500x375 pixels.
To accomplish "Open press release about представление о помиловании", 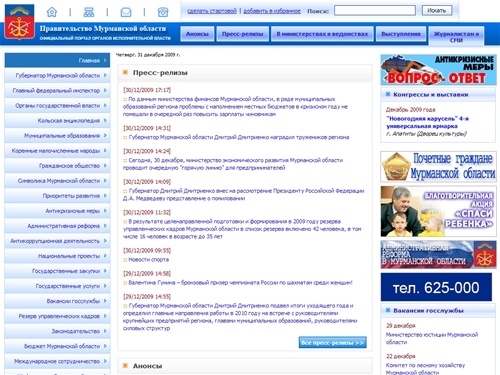I will click(x=244, y=195).
